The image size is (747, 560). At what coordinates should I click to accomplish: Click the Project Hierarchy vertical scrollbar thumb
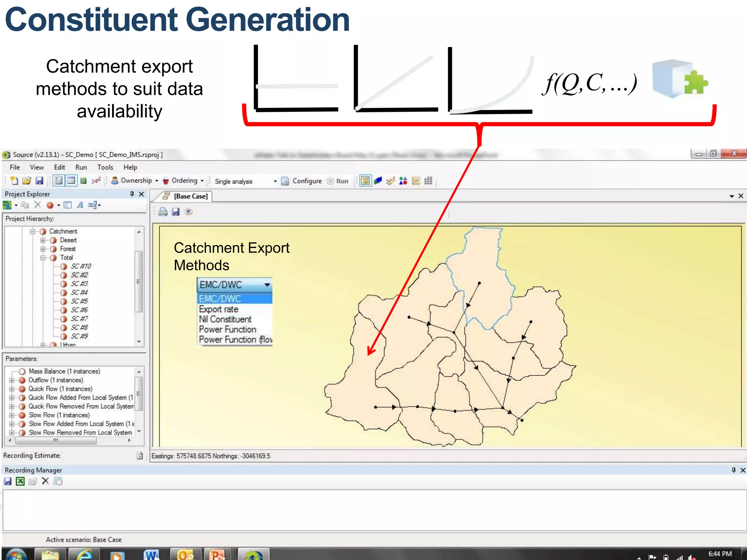click(139, 281)
